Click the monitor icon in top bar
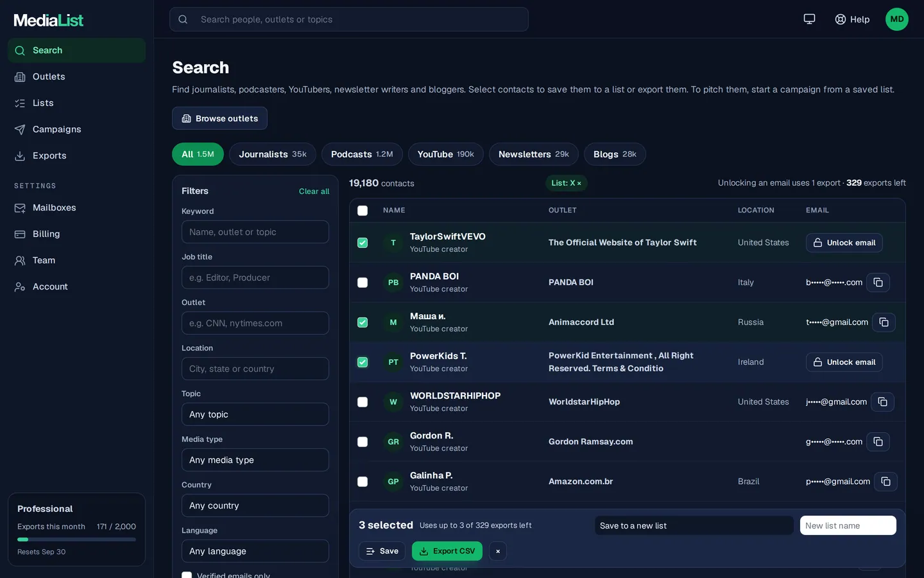The height and width of the screenshot is (578, 924). [809, 19]
